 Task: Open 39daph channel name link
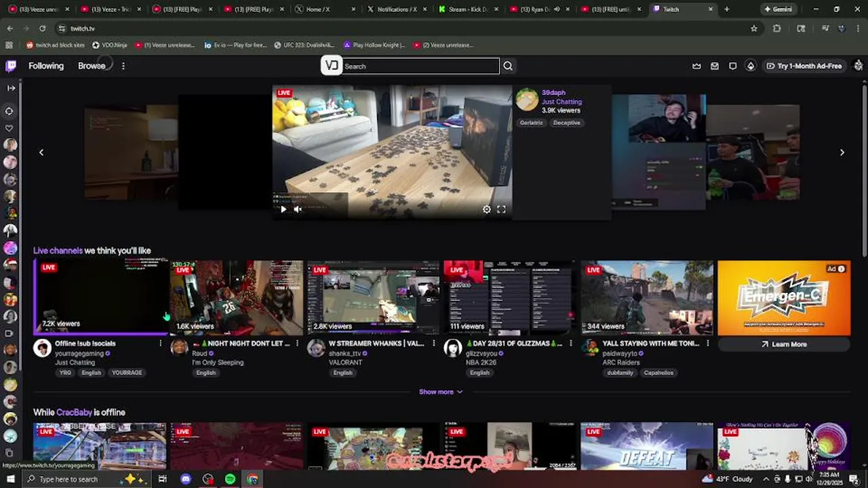tap(553, 93)
